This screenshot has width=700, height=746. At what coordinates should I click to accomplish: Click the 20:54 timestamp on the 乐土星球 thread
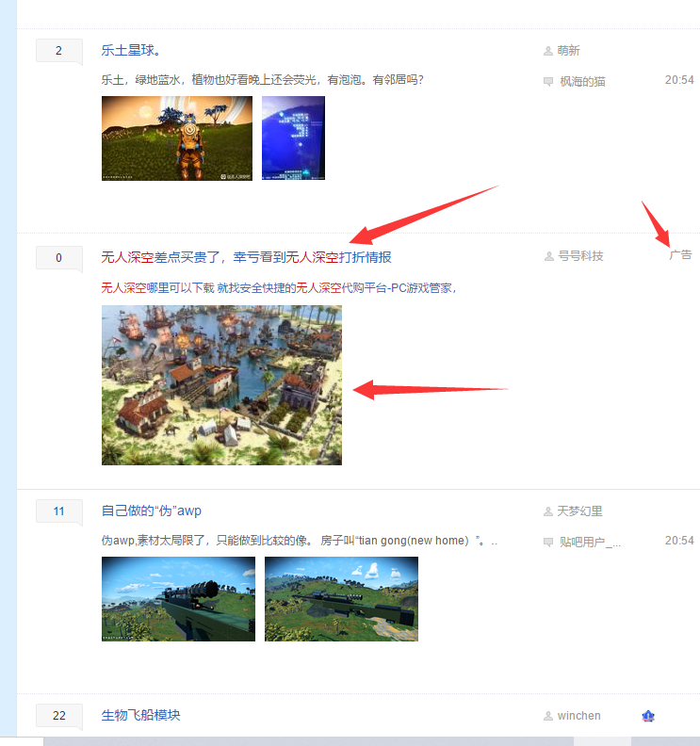[679, 80]
